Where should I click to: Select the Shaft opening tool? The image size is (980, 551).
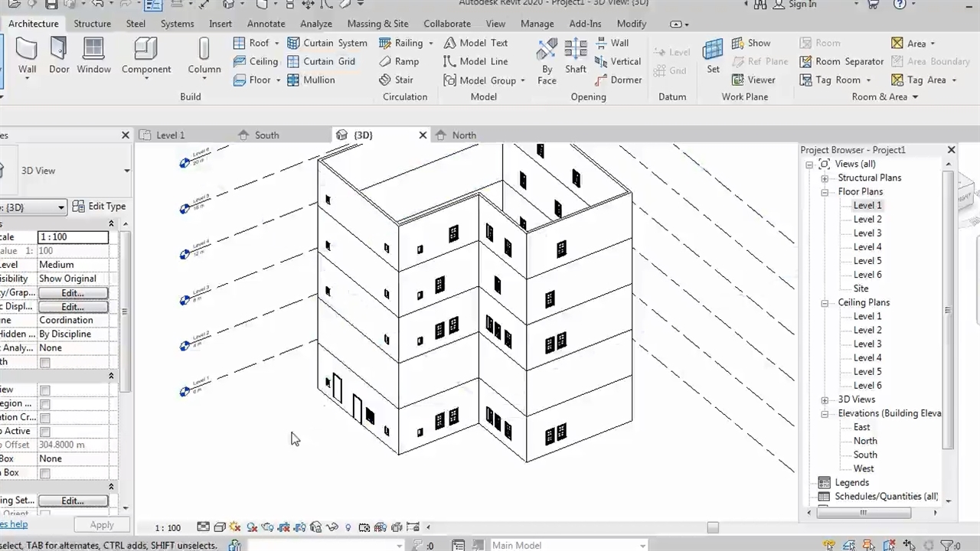coord(576,56)
